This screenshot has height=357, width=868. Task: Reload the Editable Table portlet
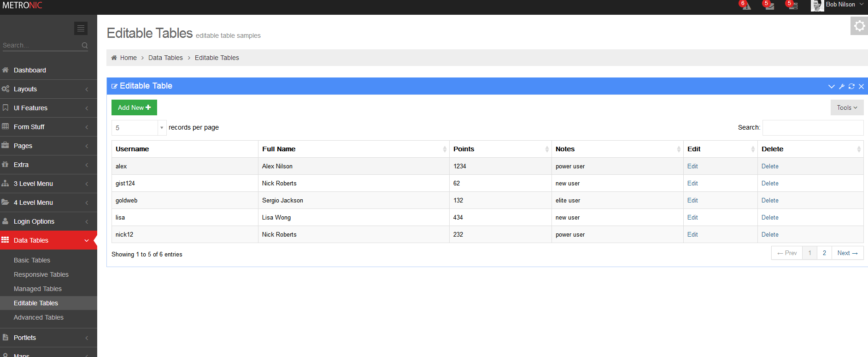pos(851,86)
